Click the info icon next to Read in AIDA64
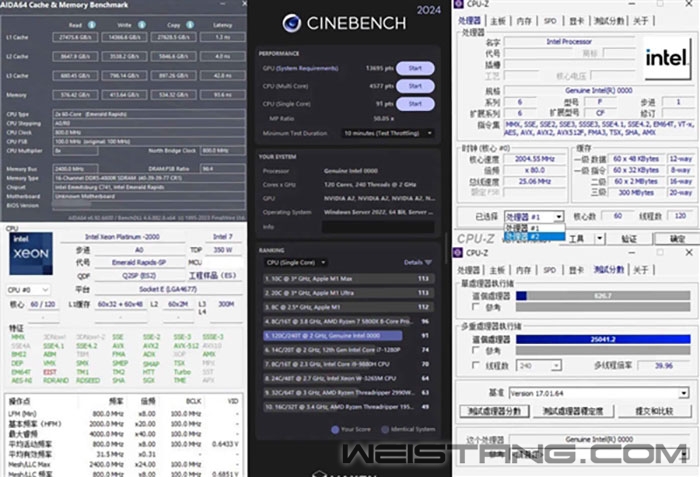The width and height of the screenshot is (700, 477). click(92, 25)
